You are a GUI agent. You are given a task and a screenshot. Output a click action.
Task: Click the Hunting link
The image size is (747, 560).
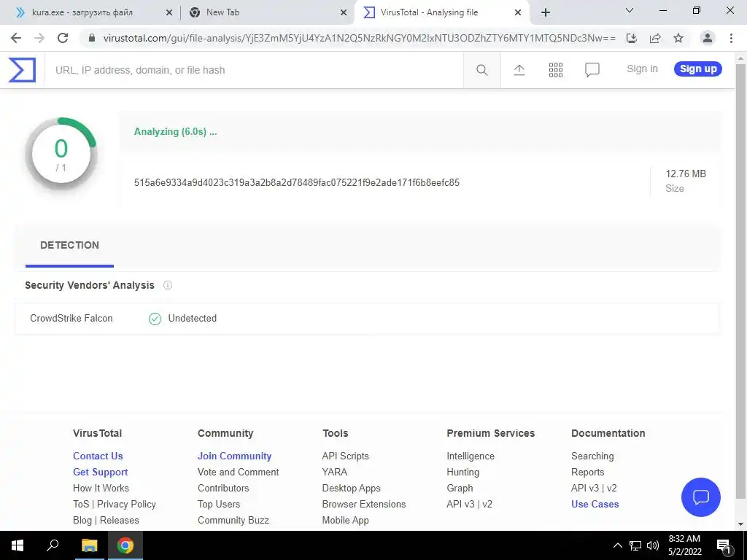463,472
